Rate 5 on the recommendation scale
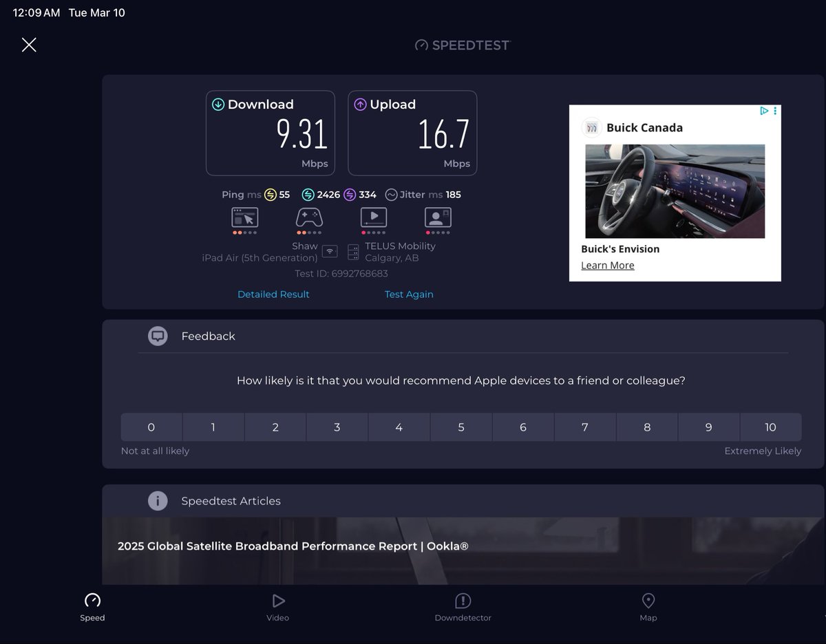 [461, 427]
